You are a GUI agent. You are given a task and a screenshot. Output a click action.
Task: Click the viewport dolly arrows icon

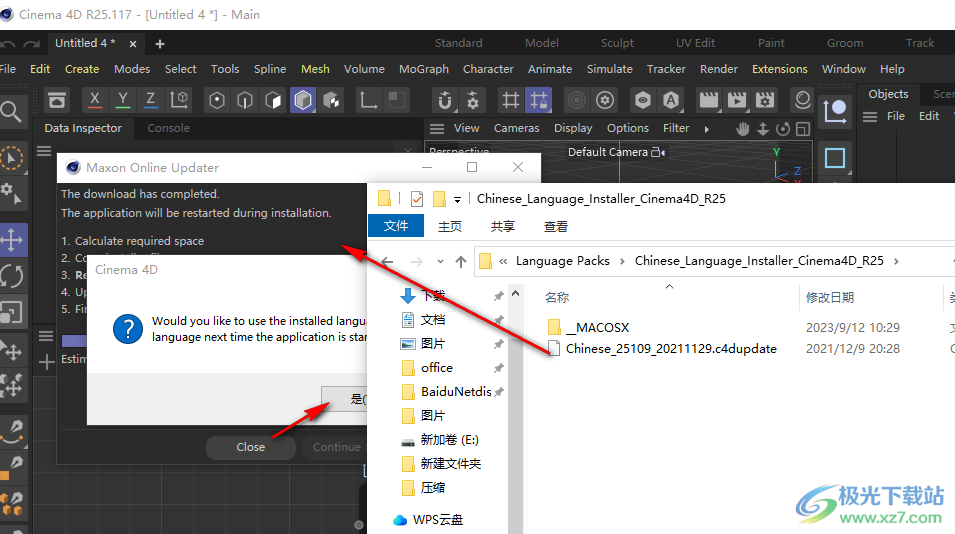763,128
